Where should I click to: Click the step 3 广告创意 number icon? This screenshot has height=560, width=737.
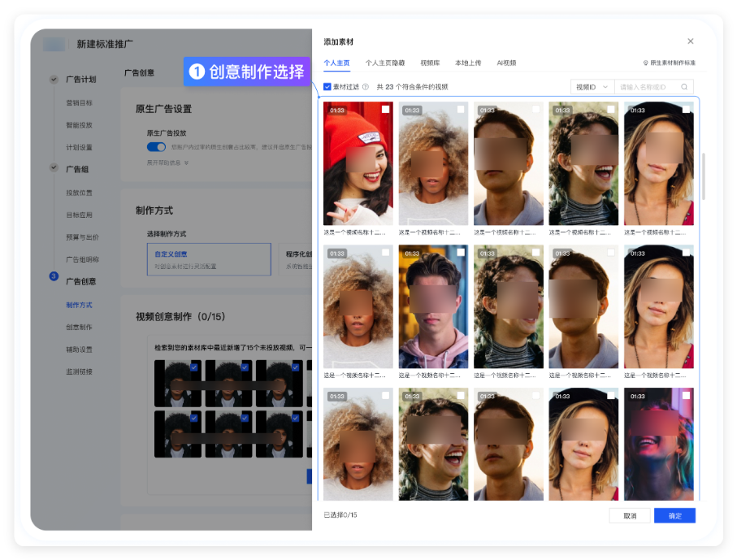54,277
